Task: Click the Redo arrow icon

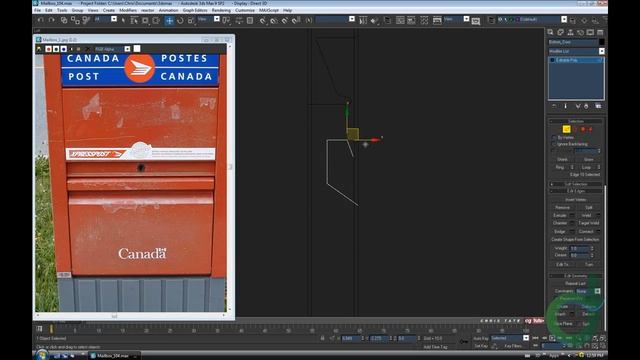Action: [51, 20]
